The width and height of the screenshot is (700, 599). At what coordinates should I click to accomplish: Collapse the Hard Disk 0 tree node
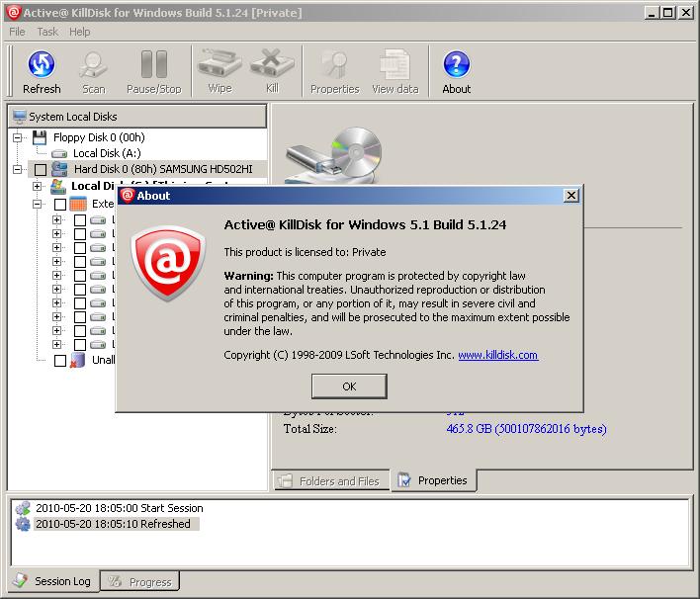17,169
